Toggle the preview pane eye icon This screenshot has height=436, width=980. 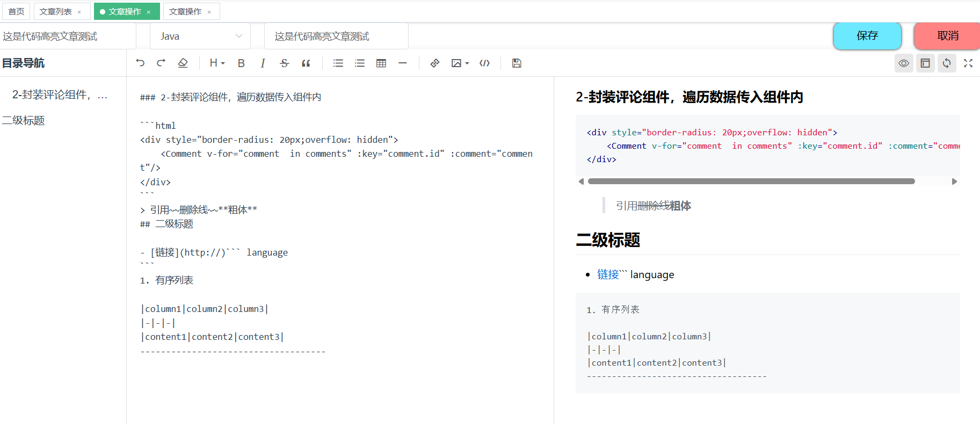[x=904, y=63]
